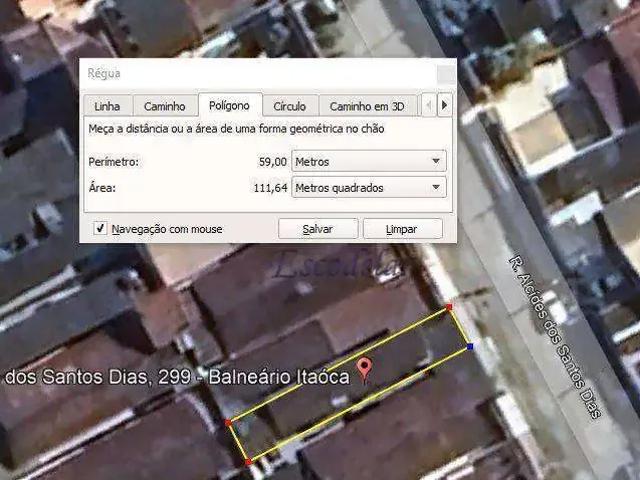Switch to the Linha tab
Screen dimensions: 640x480
click(x=107, y=106)
